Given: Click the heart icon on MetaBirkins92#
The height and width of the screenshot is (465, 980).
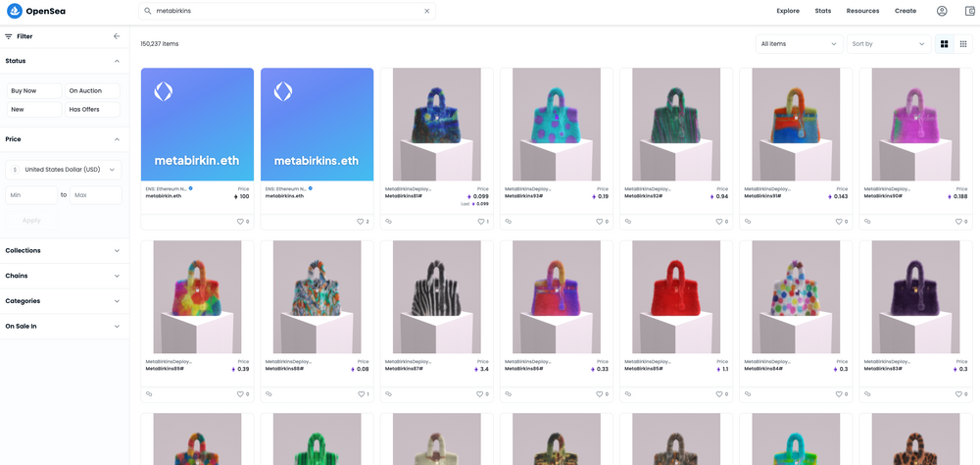Looking at the screenshot, I should click(718, 222).
